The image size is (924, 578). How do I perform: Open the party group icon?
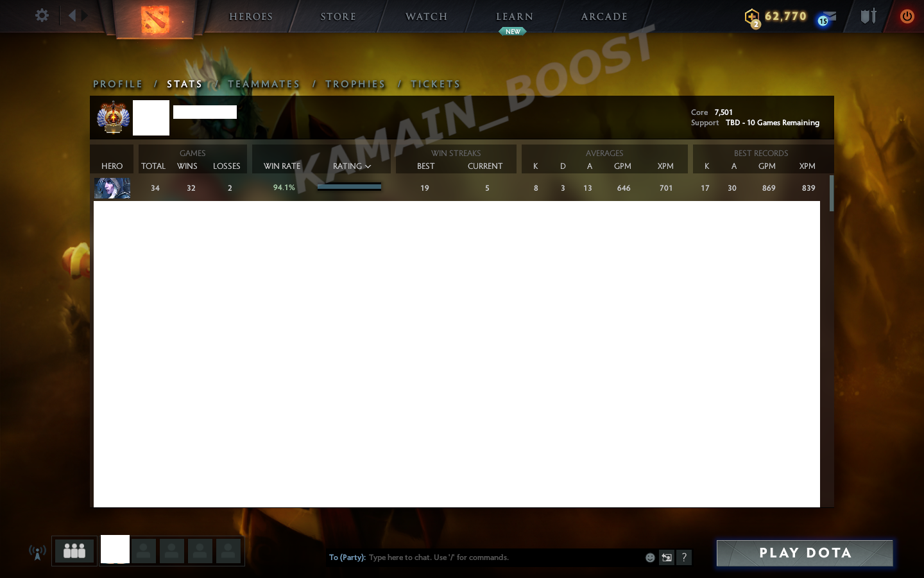click(x=74, y=551)
